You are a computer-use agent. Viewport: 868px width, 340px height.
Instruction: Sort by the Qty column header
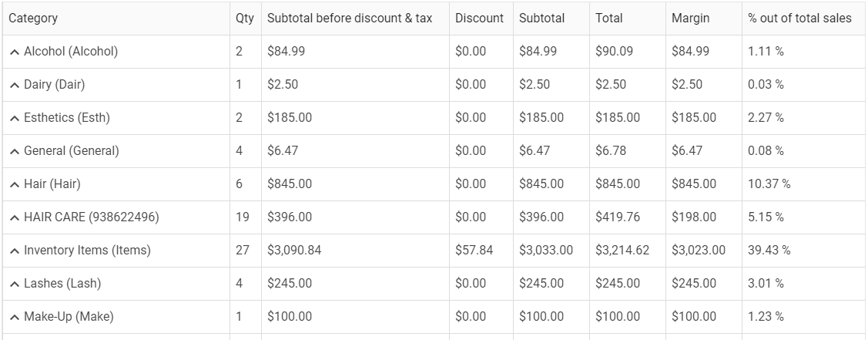[244, 18]
